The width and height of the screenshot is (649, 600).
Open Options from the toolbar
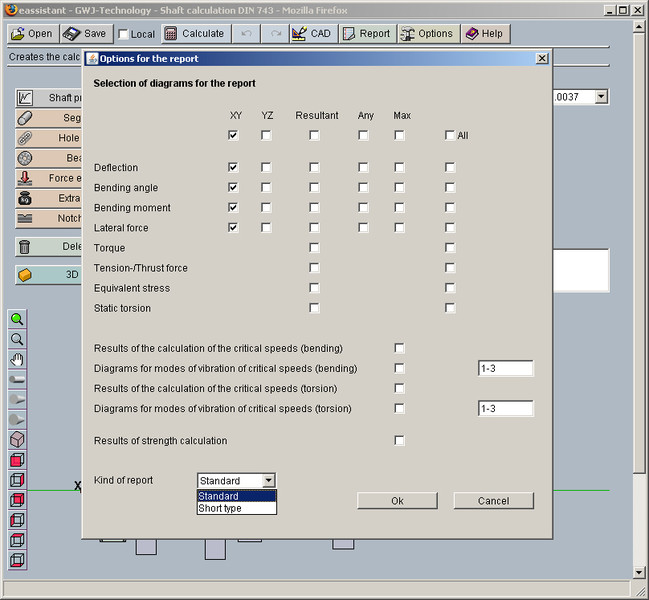click(x=427, y=33)
